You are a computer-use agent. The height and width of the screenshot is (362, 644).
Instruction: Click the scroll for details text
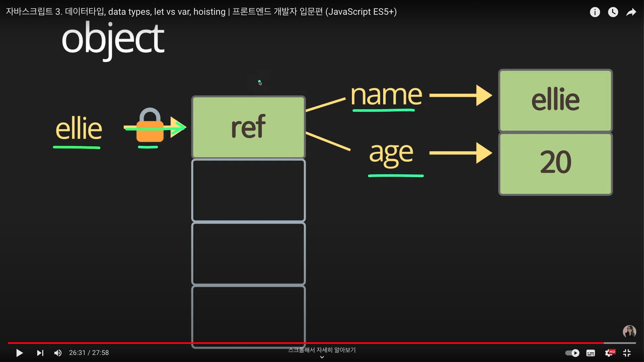pyautogui.click(x=322, y=350)
